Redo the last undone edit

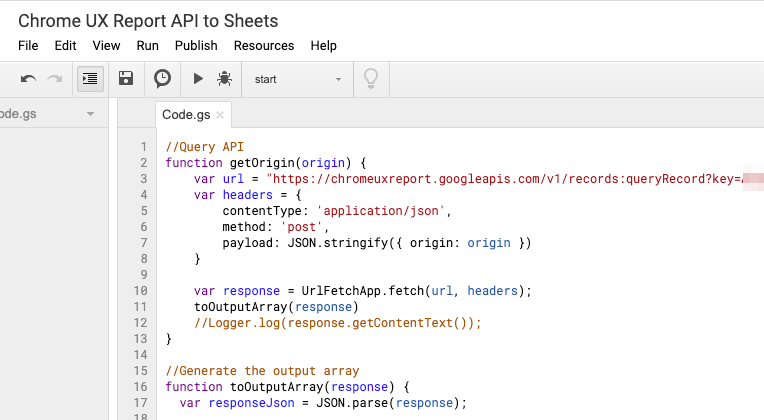point(55,79)
